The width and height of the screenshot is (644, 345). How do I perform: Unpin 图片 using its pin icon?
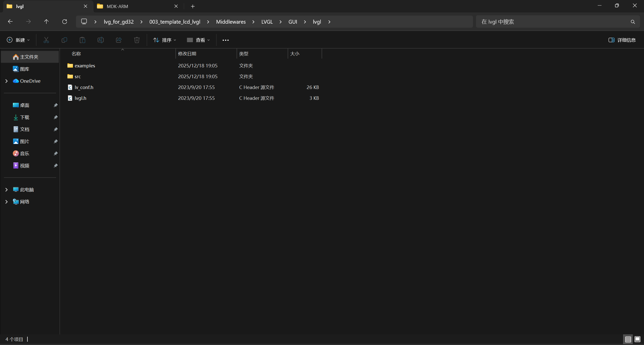pos(56,142)
